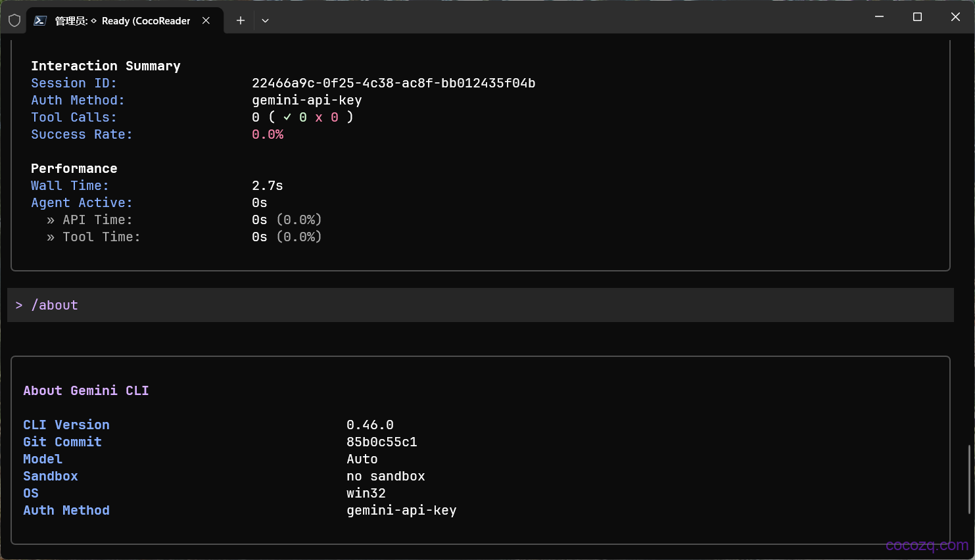This screenshot has width=975, height=560.
Task: Close the terminal window
Action: pos(955,17)
